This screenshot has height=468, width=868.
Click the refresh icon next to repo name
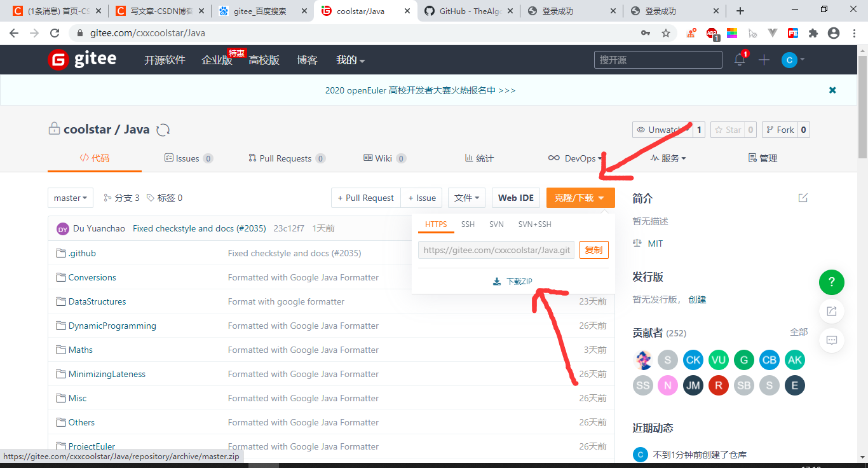163,128
